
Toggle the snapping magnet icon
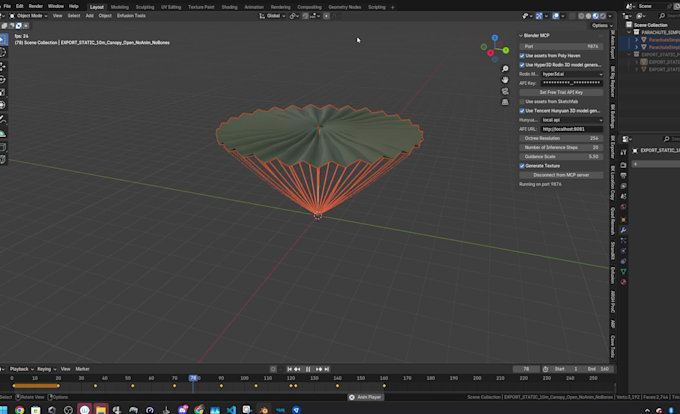[306, 16]
